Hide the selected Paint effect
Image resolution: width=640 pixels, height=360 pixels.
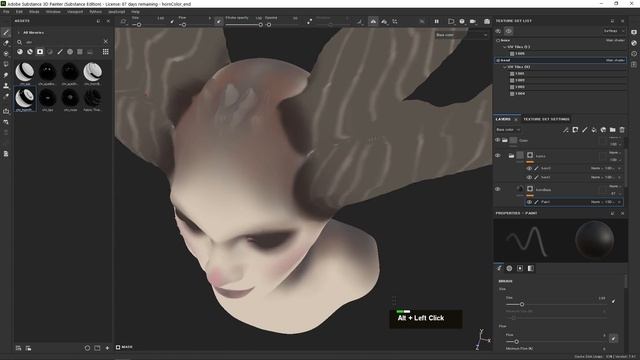[529, 202]
